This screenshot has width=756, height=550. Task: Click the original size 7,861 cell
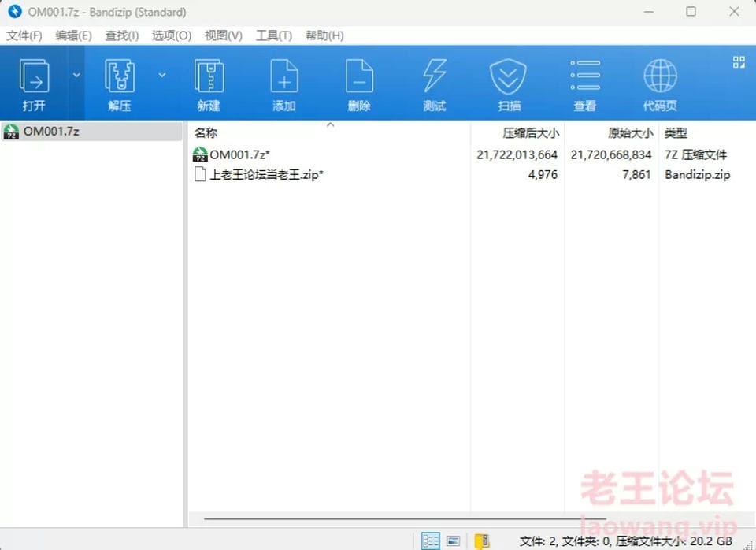coord(636,175)
